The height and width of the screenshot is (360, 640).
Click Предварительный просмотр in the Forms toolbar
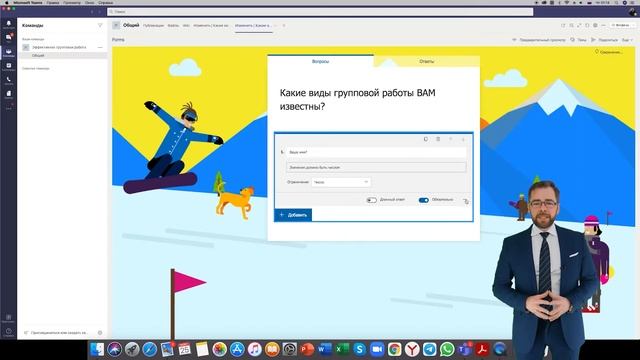[x=539, y=40]
